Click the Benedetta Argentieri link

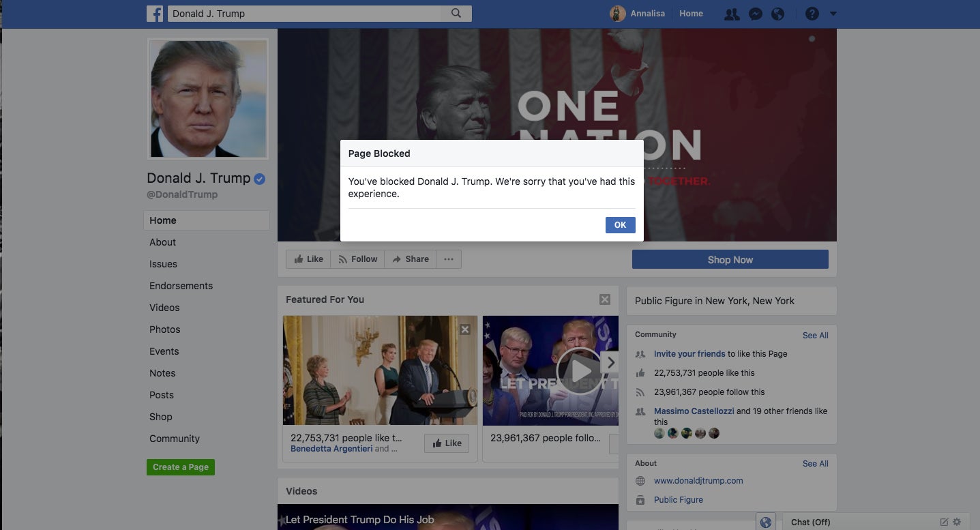[331, 449]
